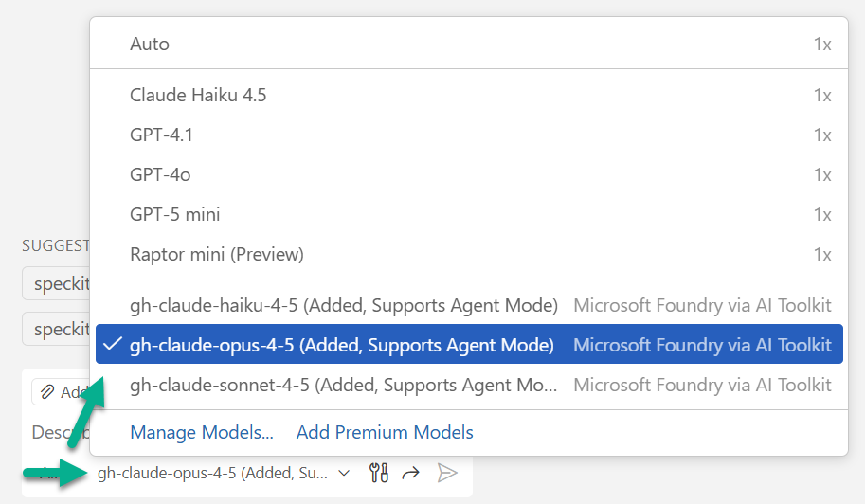Viewport: 865px width, 504px height.
Task: Select GPT-4.1 from model list
Action: [161, 135]
